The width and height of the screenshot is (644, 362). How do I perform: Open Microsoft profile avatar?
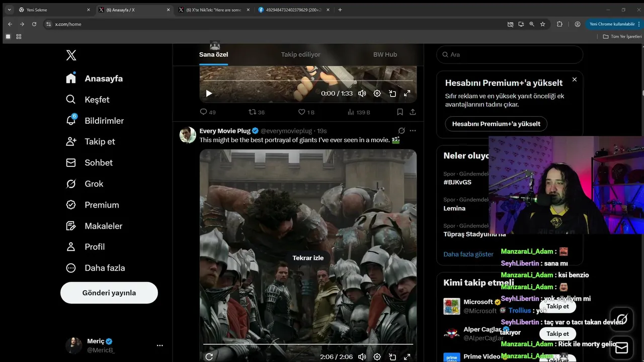click(452, 306)
